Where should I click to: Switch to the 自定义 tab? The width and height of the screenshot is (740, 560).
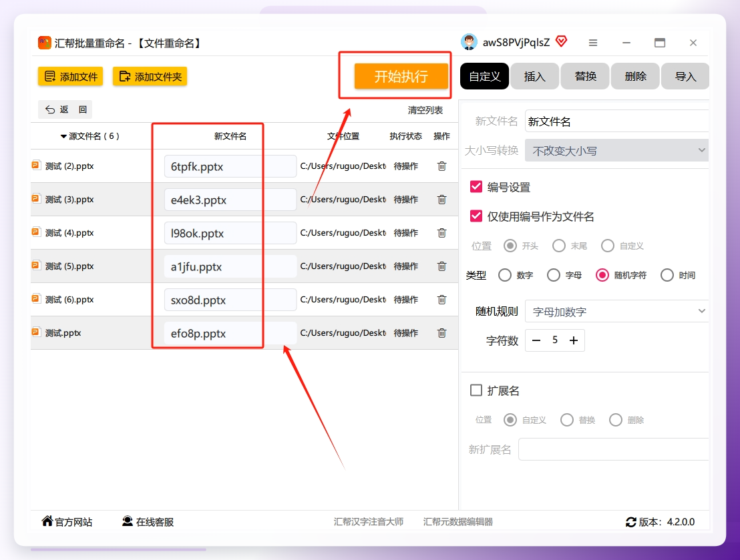[x=485, y=76]
